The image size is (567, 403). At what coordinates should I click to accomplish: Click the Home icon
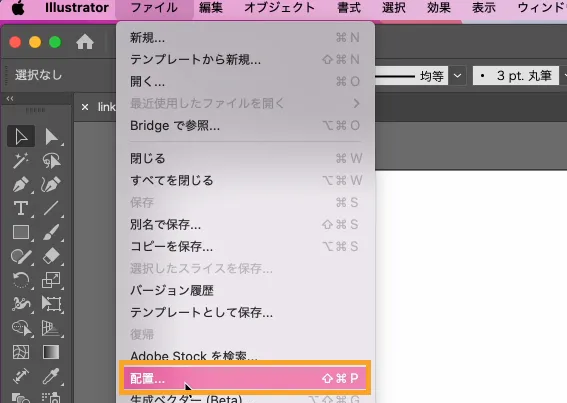[x=85, y=42]
